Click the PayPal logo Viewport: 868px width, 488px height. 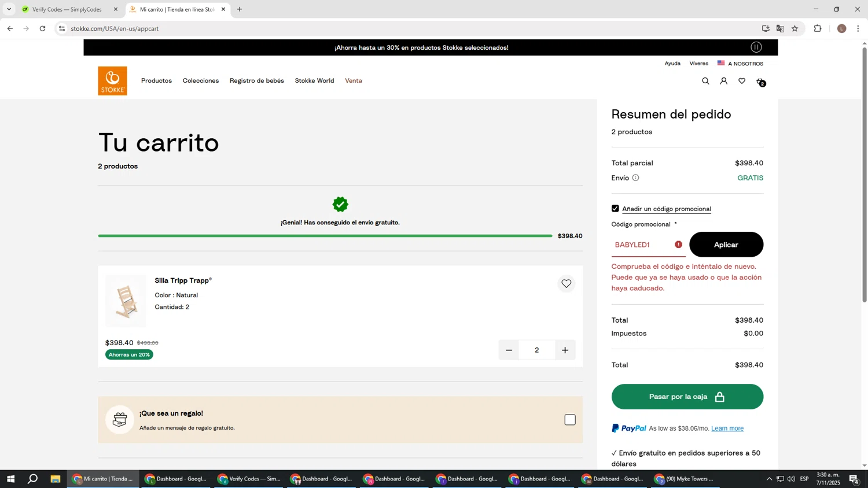pyautogui.click(x=629, y=428)
